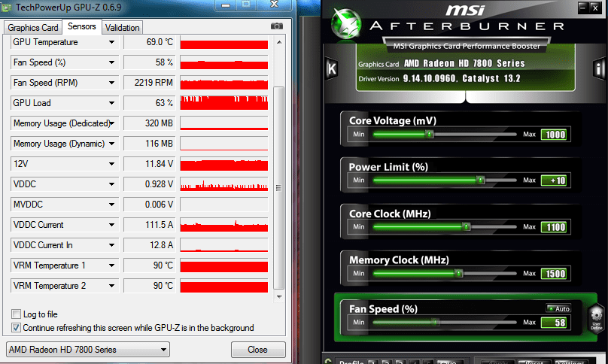Open Afterburner info panel with i button

(599, 69)
